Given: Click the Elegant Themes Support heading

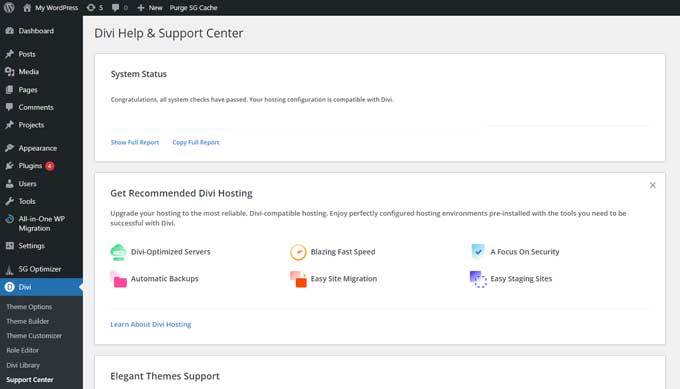Looking at the screenshot, I should 165,376.
